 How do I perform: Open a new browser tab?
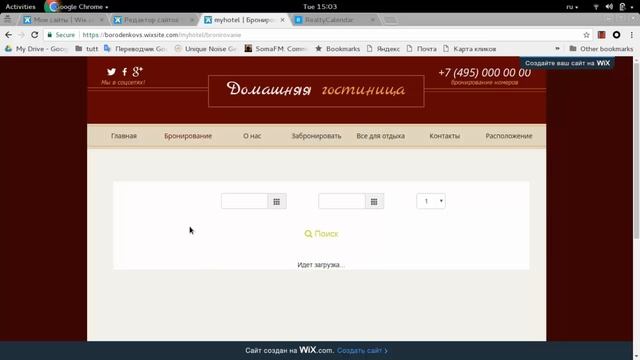[390, 20]
